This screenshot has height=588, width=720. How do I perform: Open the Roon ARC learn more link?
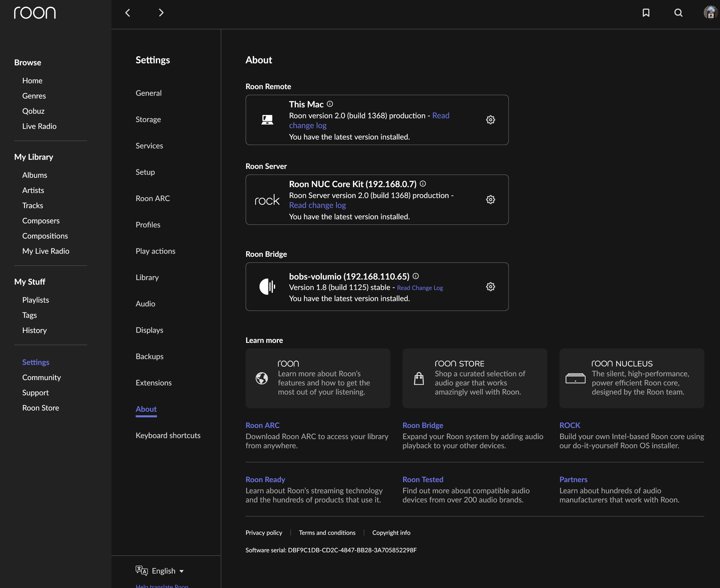[x=263, y=425]
